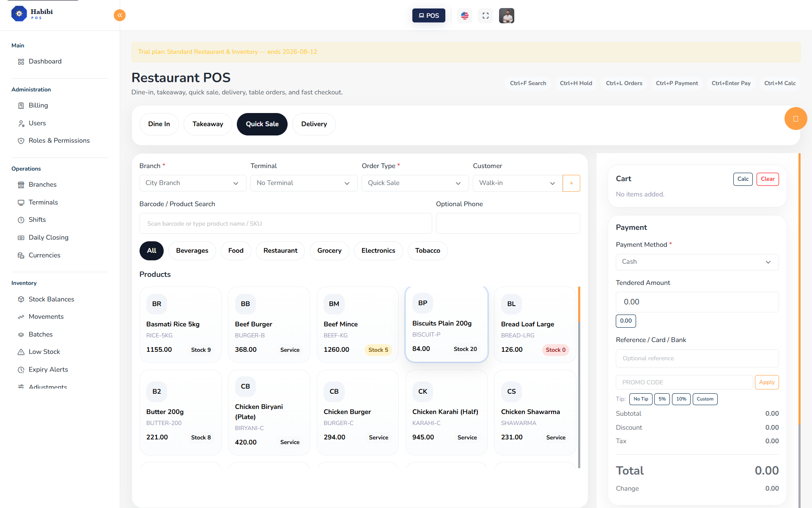812x508 pixels.
Task: Filter products by Tobacco category
Action: coord(428,251)
